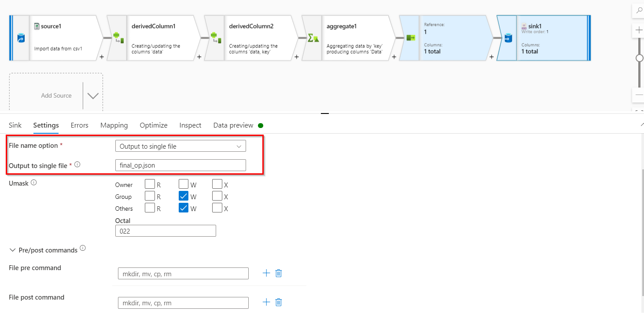Click the Output to single file name field
The width and height of the screenshot is (644, 322).
coord(180,165)
